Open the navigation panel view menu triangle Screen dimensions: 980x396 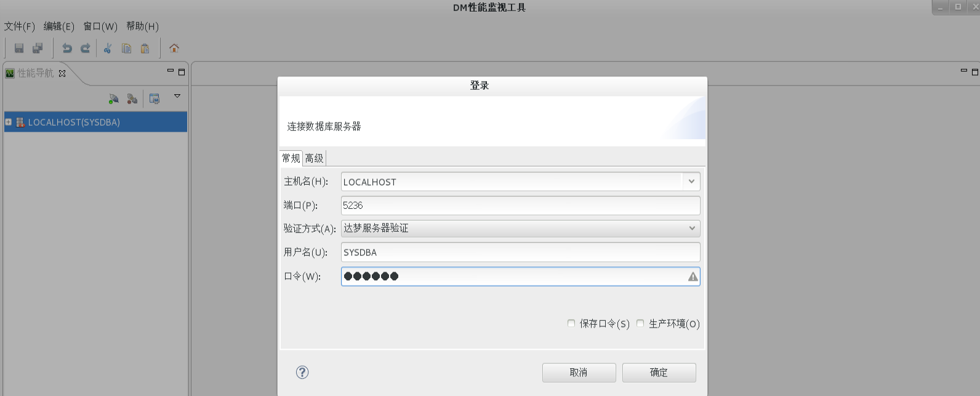(x=177, y=96)
